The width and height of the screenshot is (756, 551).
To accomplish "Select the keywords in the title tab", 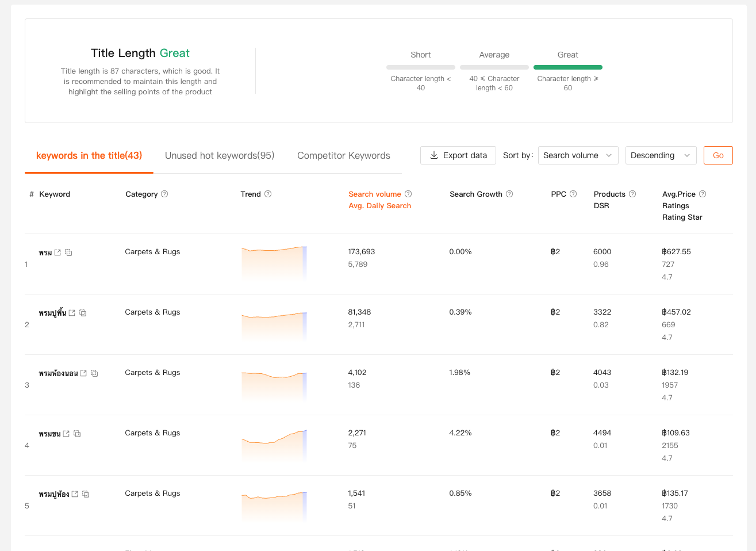I will (x=89, y=155).
